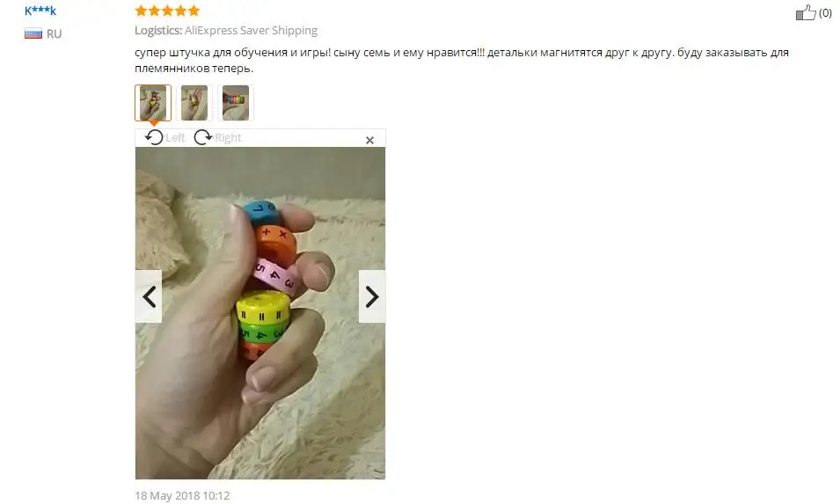Open the second review photo thumbnail
The height and width of the screenshot is (504, 840).
tap(194, 103)
